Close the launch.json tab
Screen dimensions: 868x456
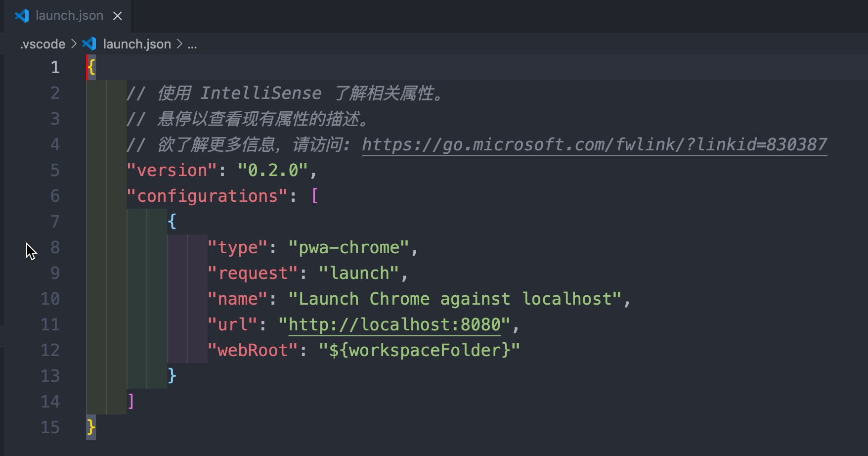coord(118,16)
